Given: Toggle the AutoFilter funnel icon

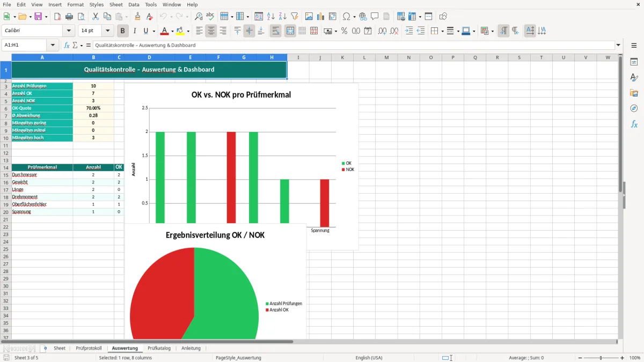Looking at the screenshot, I should coord(295,17).
